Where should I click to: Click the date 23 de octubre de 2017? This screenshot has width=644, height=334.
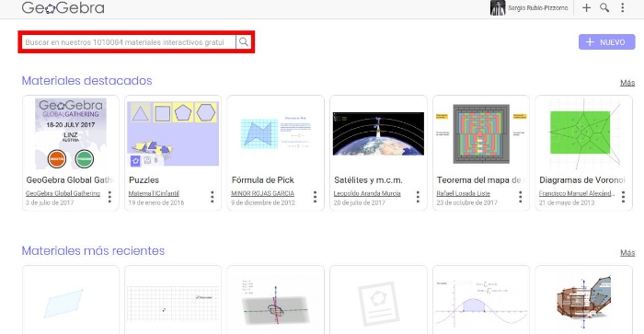click(x=467, y=202)
